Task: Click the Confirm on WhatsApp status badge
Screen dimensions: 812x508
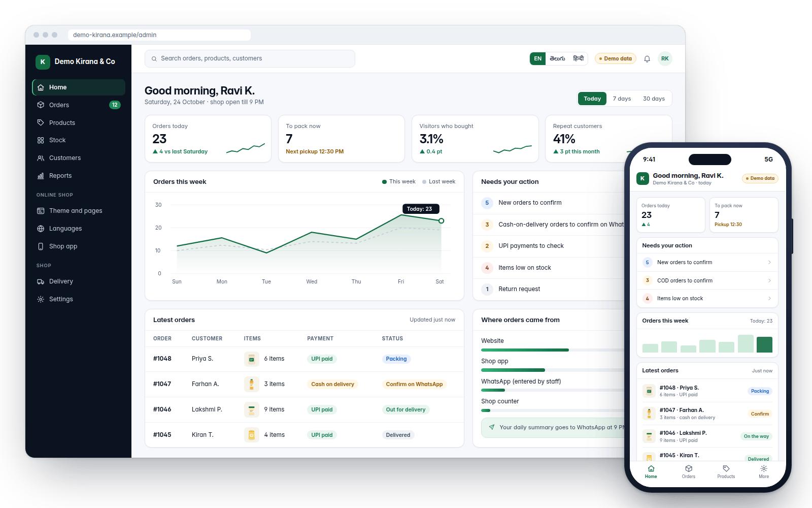Action: pyautogui.click(x=414, y=385)
